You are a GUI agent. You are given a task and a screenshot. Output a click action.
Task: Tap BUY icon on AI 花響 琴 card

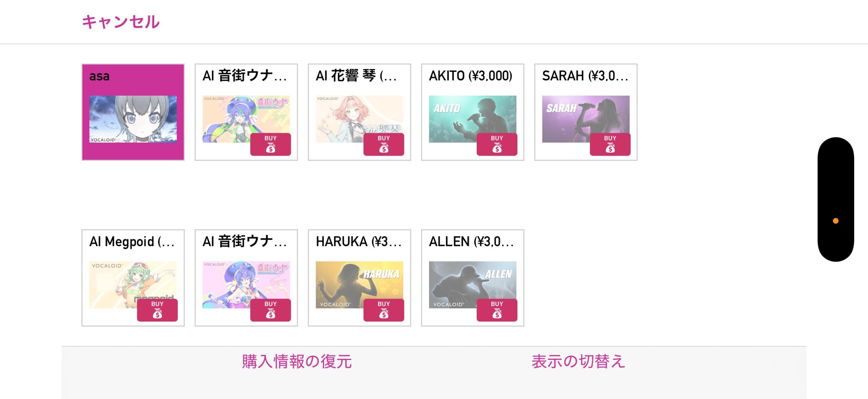coord(383,144)
